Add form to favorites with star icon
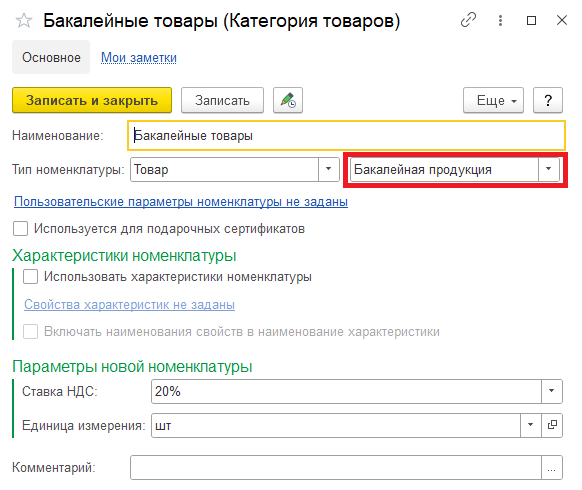582x490 pixels. 24,20
